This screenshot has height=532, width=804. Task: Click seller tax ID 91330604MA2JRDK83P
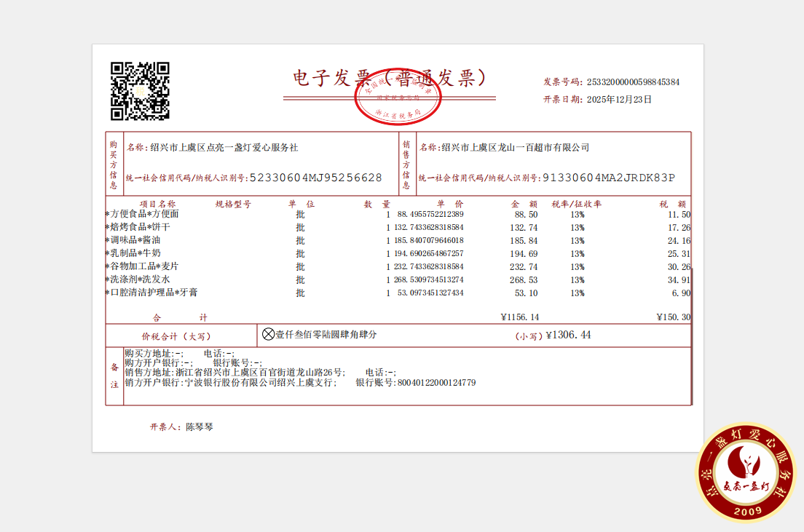pyautogui.click(x=609, y=178)
